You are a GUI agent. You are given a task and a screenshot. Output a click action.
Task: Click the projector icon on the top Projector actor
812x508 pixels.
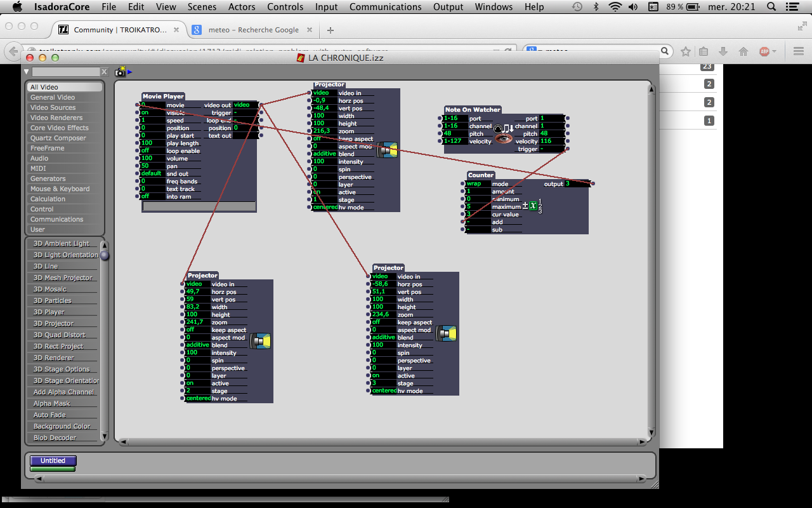[387, 150]
